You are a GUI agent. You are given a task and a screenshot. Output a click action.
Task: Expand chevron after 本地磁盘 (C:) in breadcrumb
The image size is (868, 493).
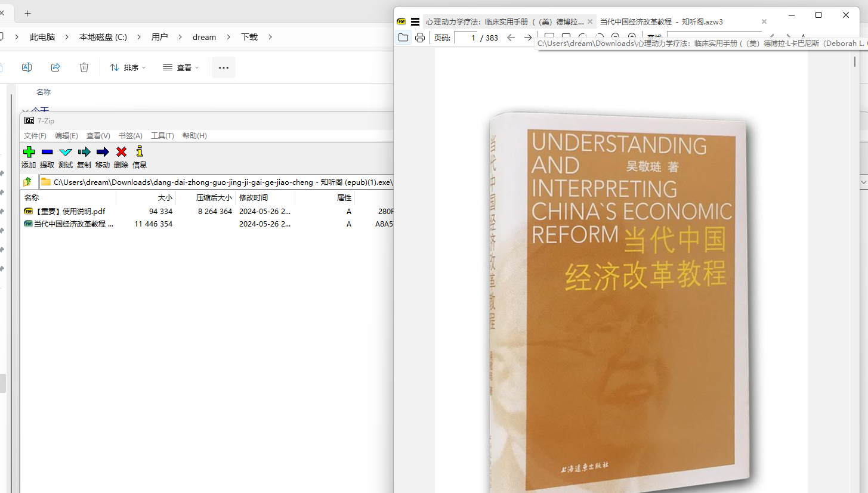point(139,37)
